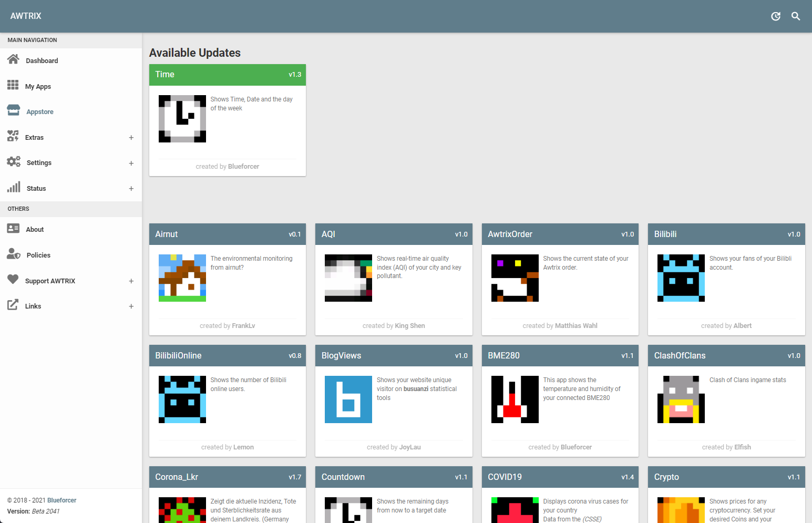Click the AwtrixOrder app pixel icon
812x523 pixels.
(515, 278)
